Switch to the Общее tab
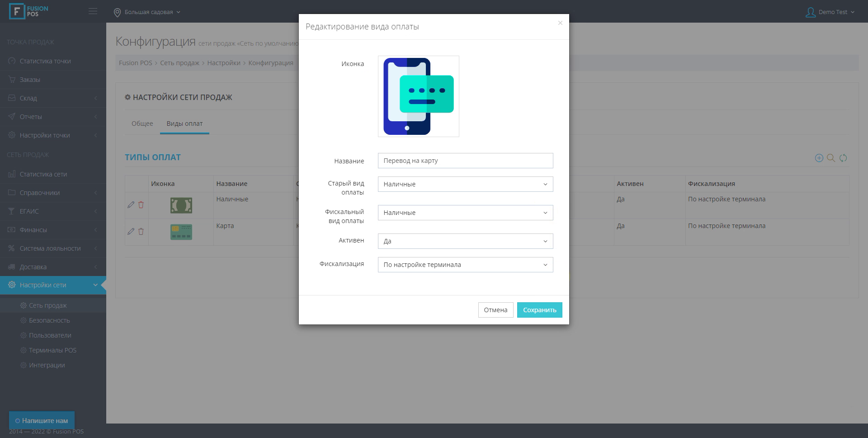 [142, 124]
